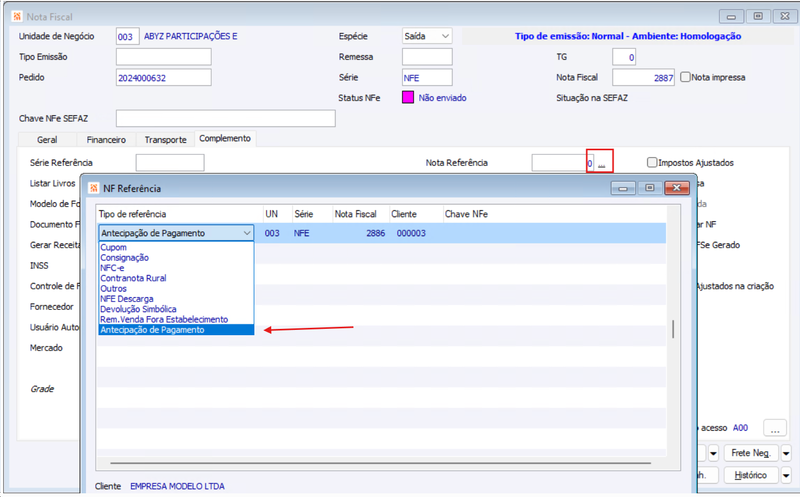Close the NF Referência dialog
The width and height of the screenshot is (800, 497).
[677, 188]
